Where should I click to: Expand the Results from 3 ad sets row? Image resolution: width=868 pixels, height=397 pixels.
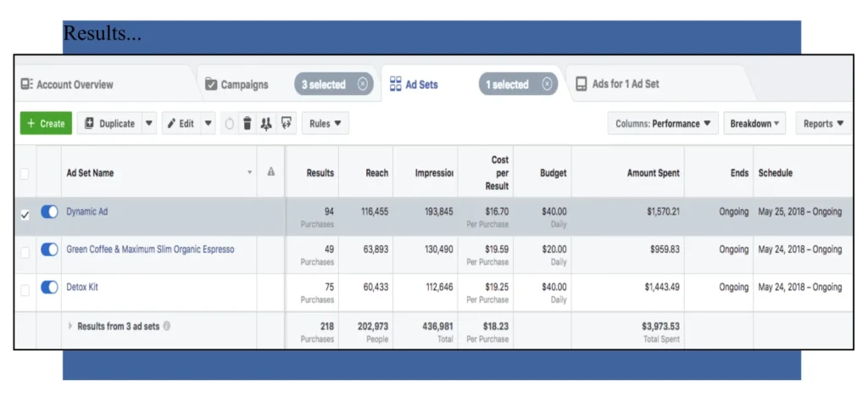point(71,326)
